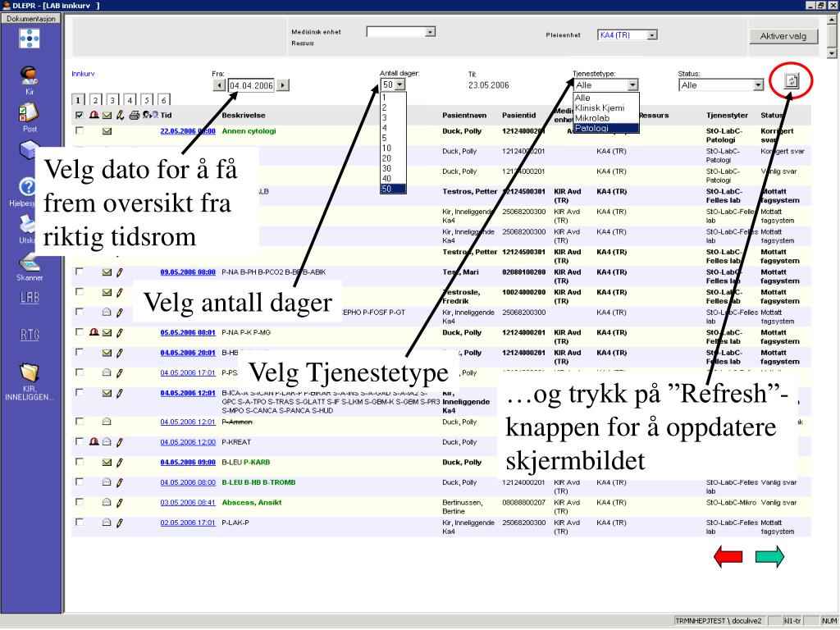
Task: Click alarm icon in 05.05.2006 08:01 row
Action: 94,333
